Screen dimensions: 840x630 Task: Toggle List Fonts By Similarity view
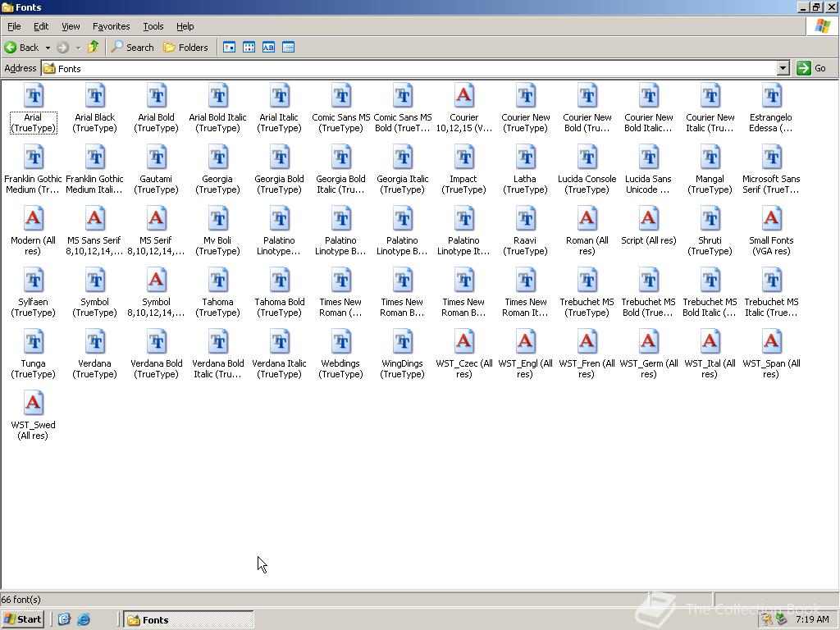coord(269,47)
